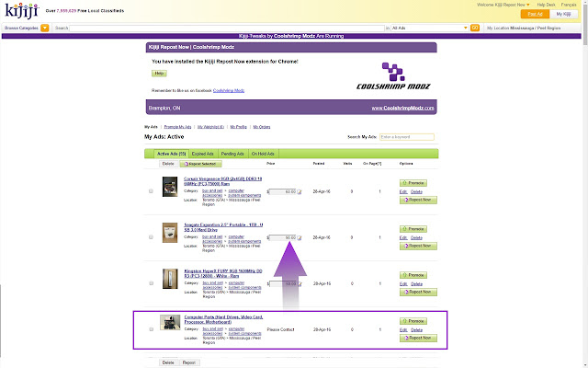
Task: Click the top Delete button
Action: click(x=168, y=164)
